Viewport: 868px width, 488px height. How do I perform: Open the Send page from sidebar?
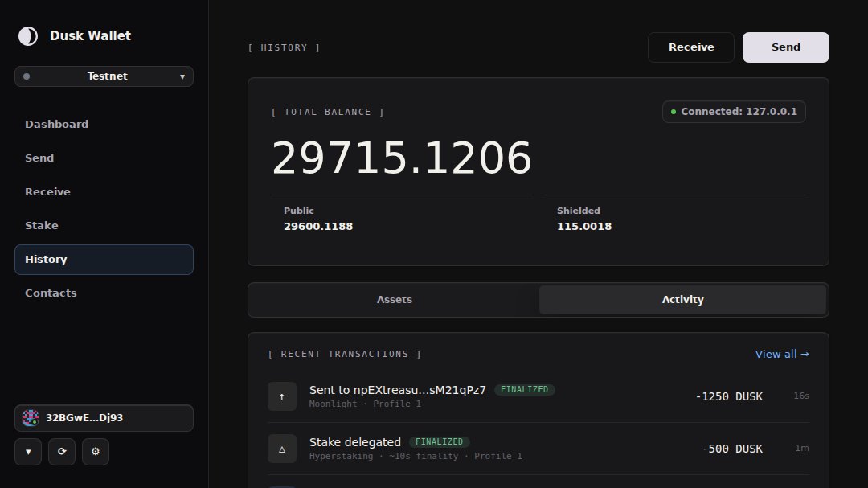pyautogui.click(x=104, y=158)
